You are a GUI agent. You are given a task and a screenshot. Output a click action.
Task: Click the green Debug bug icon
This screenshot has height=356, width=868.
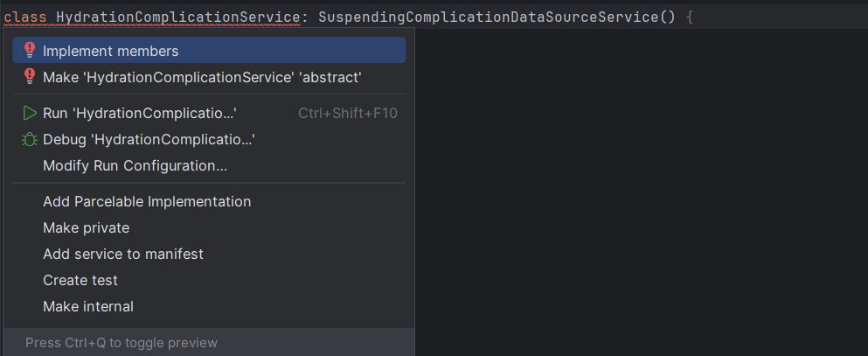click(x=30, y=140)
